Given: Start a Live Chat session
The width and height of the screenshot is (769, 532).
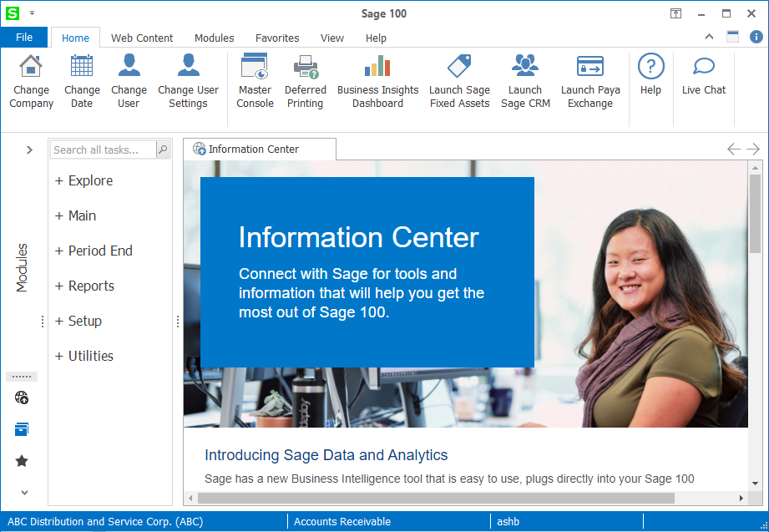Looking at the screenshot, I should tap(704, 68).
